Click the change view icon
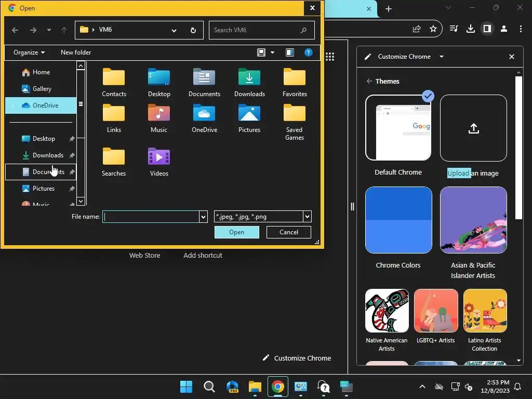Screen dimensions: 532x399 [x=261, y=52]
